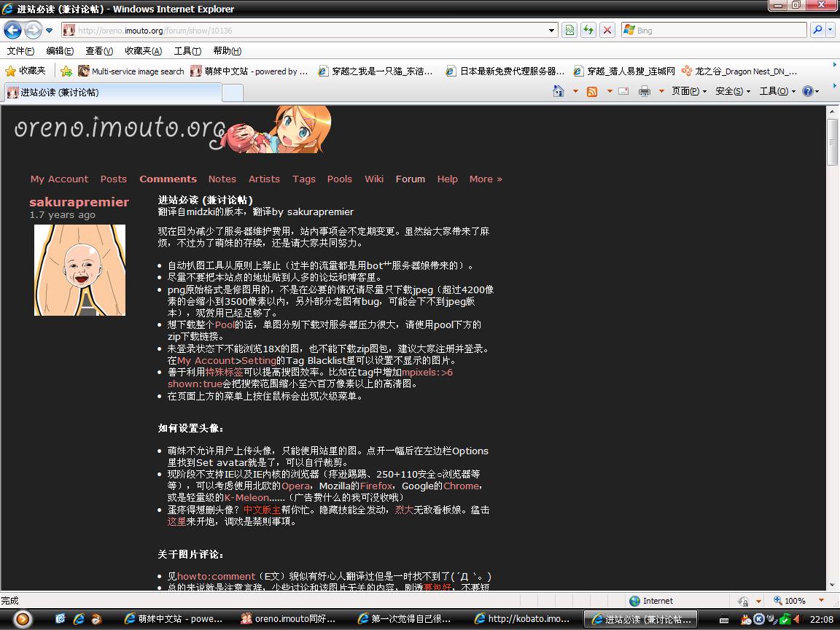Click the Stop loading red X icon
840x630 pixels.
pyautogui.click(x=607, y=30)
